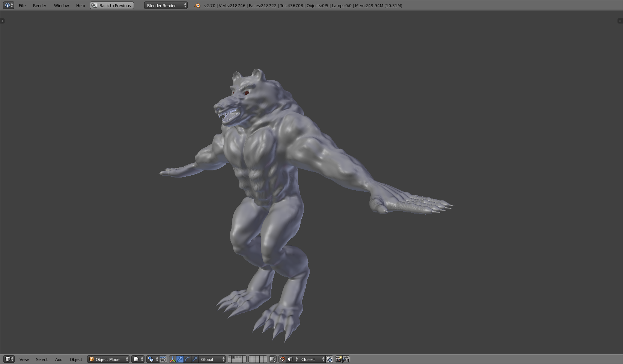The height and width of the screenshot is (364, 623).
Task: Open the File menu
Action: (x=22, y=6)
